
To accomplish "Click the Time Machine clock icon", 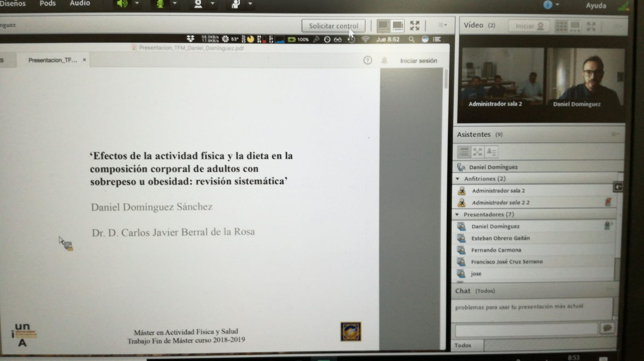I will pos(351,39).
